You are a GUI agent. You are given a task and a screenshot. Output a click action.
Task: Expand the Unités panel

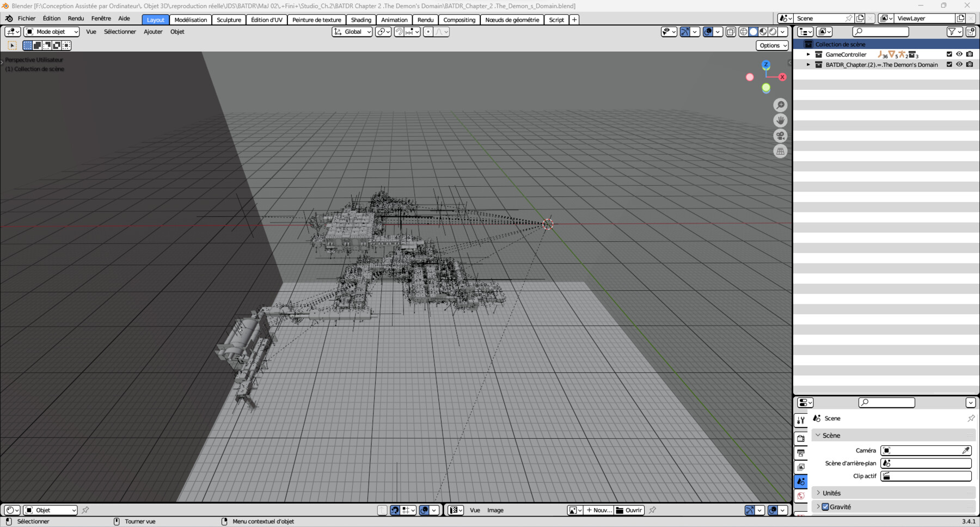click(x=893, y=493)
